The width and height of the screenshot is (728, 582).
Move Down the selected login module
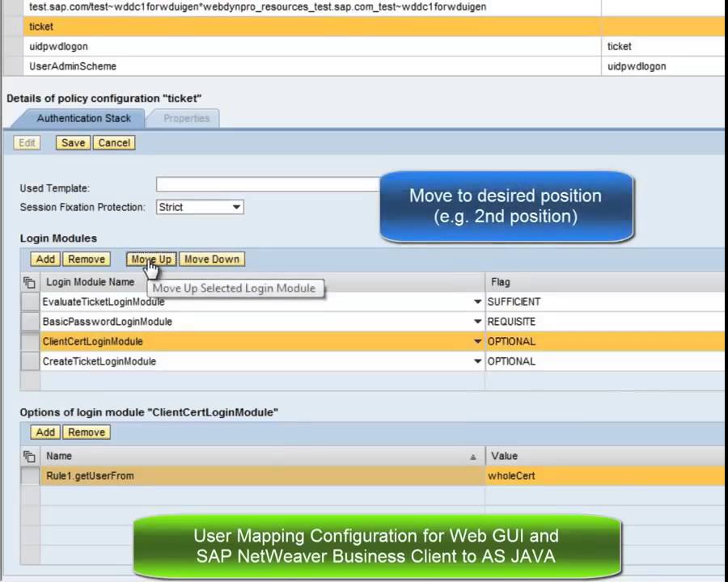pyautogui.click(x=212, y=259)
